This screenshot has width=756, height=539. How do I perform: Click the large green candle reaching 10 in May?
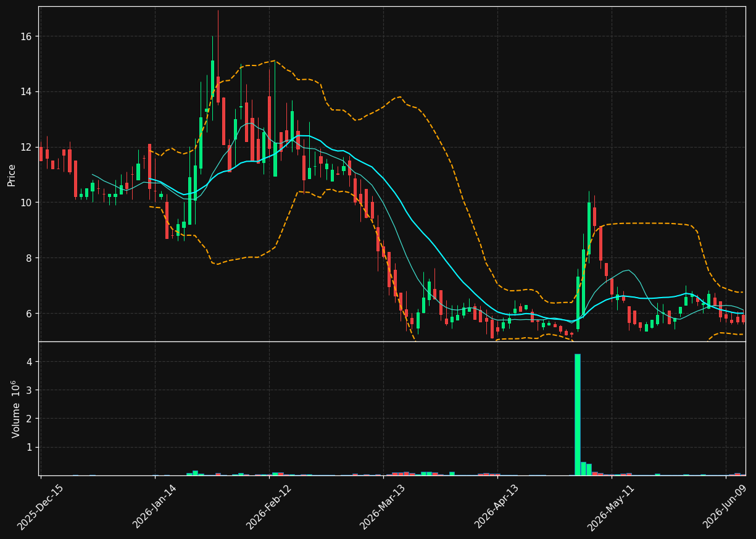tap(589, 228)
